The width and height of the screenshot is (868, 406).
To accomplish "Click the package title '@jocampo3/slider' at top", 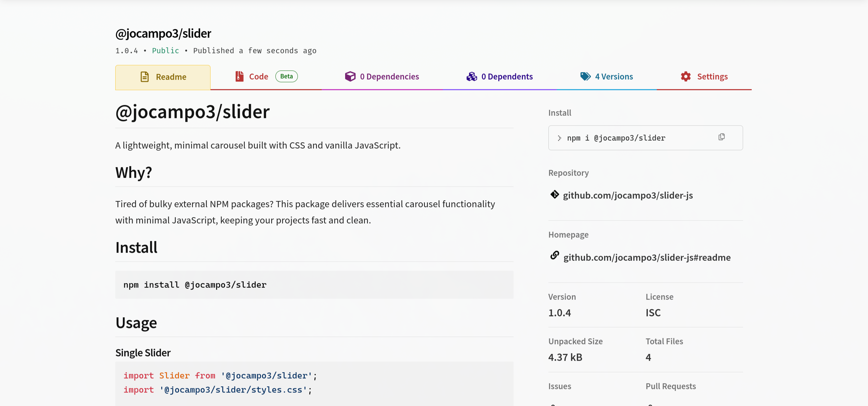I will [x=163, y=34].
